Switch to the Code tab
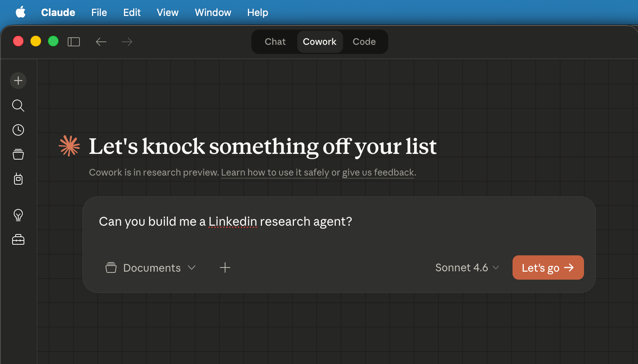 [364, 42]
